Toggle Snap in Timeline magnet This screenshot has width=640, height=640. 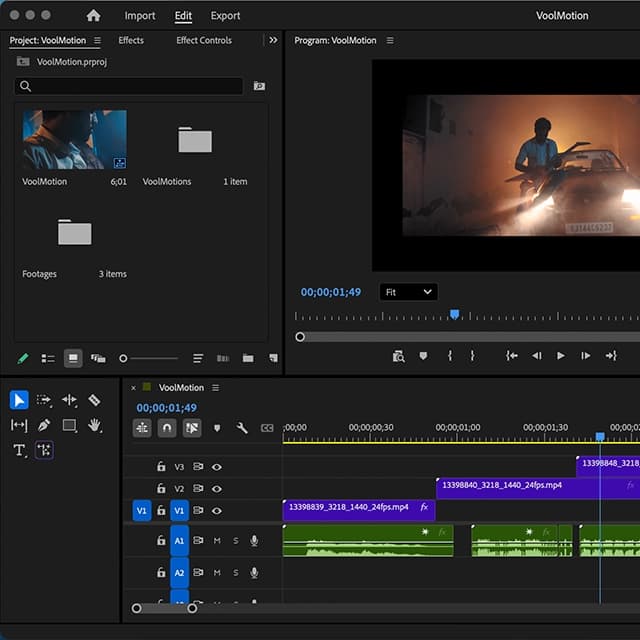click(167, 428)
